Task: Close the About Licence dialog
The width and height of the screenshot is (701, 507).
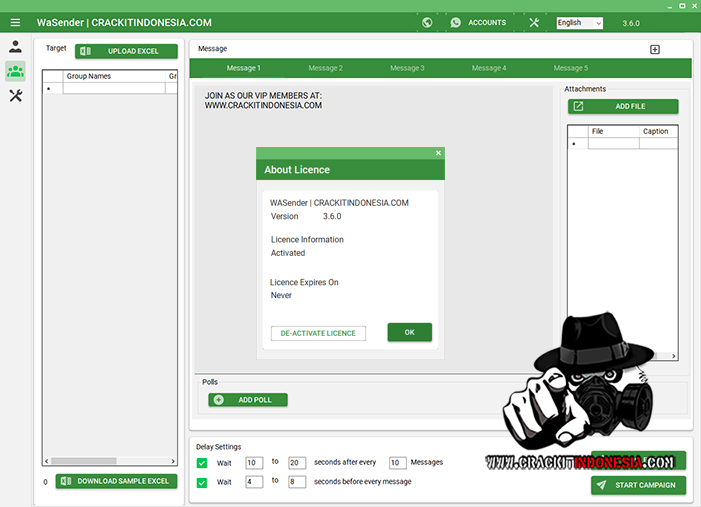Action: (x=438, y=153)
